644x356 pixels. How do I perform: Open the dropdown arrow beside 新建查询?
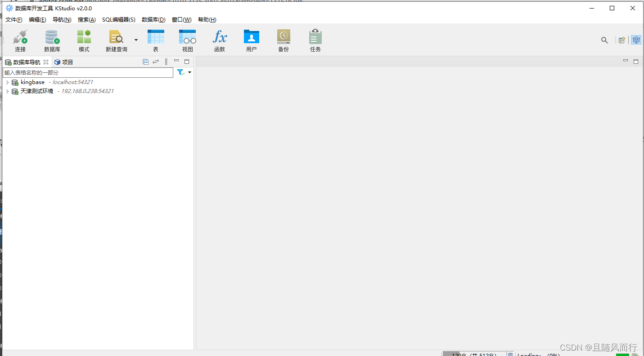pos(136,40)
